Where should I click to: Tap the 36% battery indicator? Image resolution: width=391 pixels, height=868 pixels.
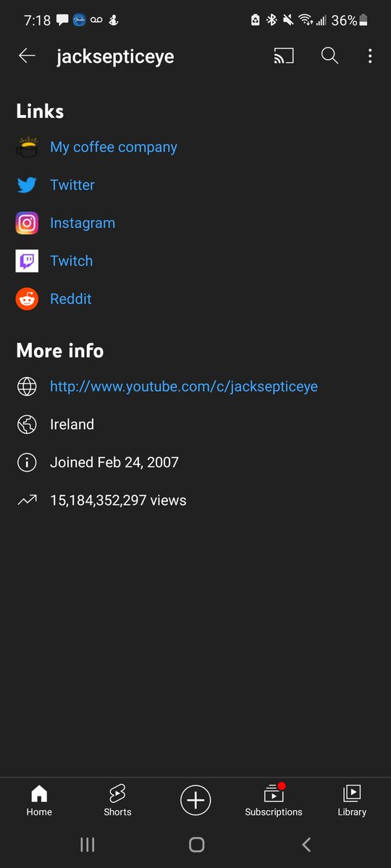[x=350, y=20]
